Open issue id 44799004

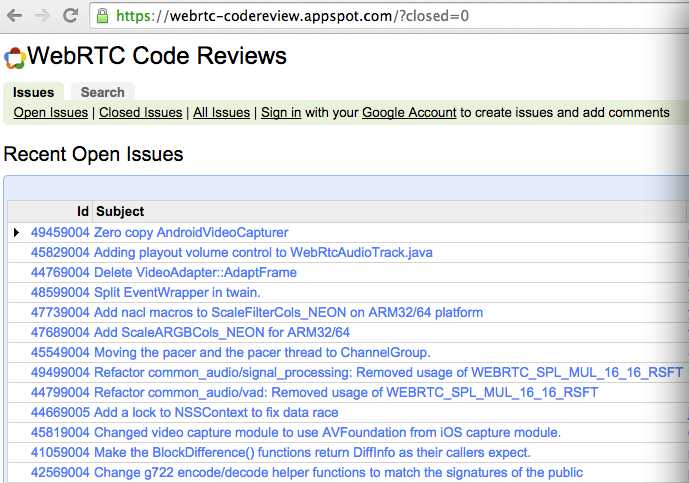[60, 392]
